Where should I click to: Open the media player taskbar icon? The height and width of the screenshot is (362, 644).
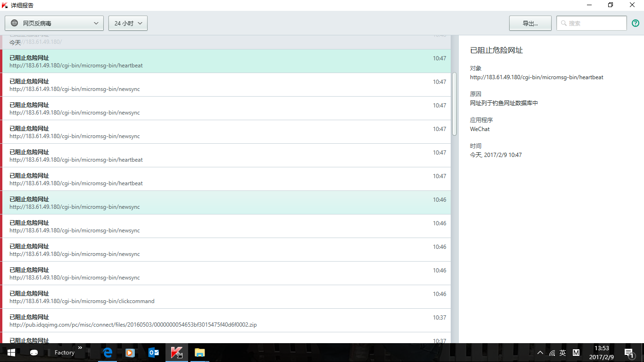(x=131, y=353)
